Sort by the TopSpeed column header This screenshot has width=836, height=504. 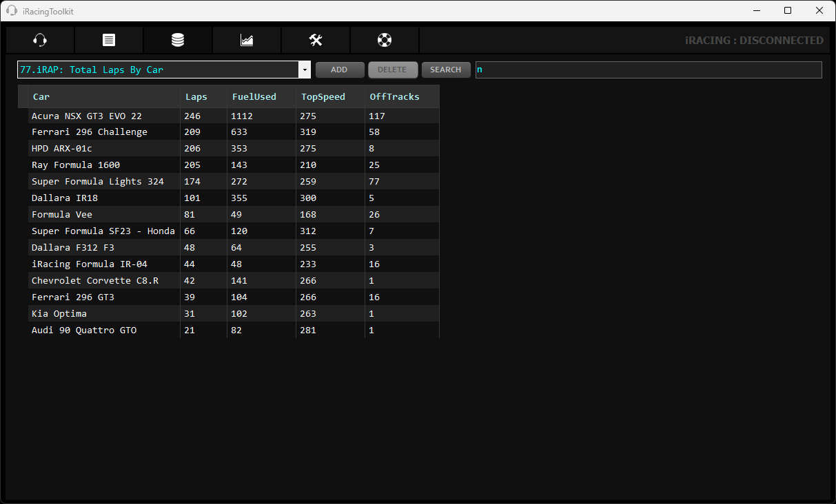coord(323,96)
